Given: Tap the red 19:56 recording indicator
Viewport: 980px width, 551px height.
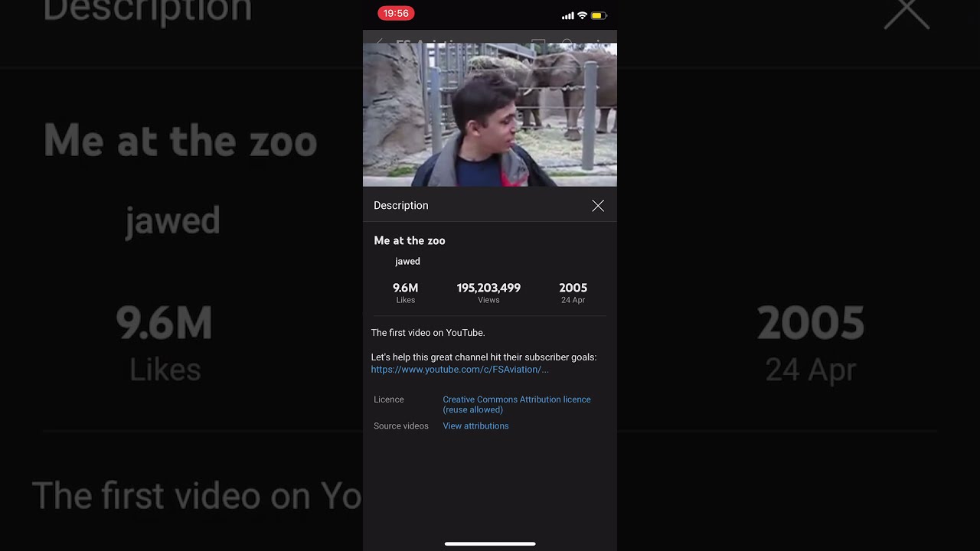Looking at the screenshot, I should click(x=396, y=13).
